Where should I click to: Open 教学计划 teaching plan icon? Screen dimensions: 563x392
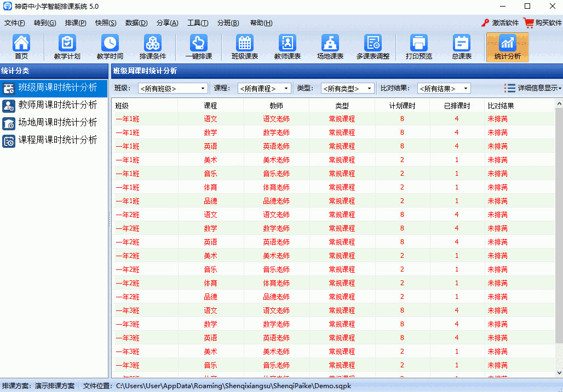[67, 47]
